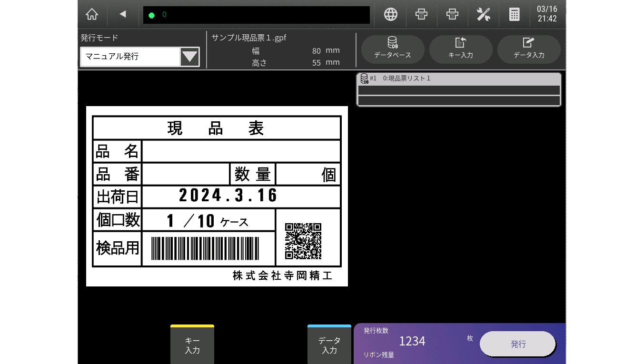The width and height of the screenshot is (644, 364).
Task: Select the database cylinder icon on 現品票リスト１
Action: tap(364, 78)
